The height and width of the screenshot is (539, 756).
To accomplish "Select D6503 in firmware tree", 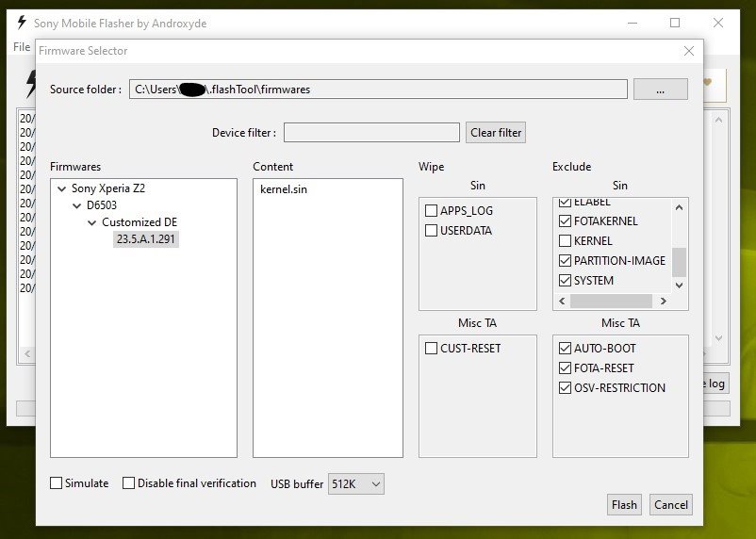I will click(102, 205).
